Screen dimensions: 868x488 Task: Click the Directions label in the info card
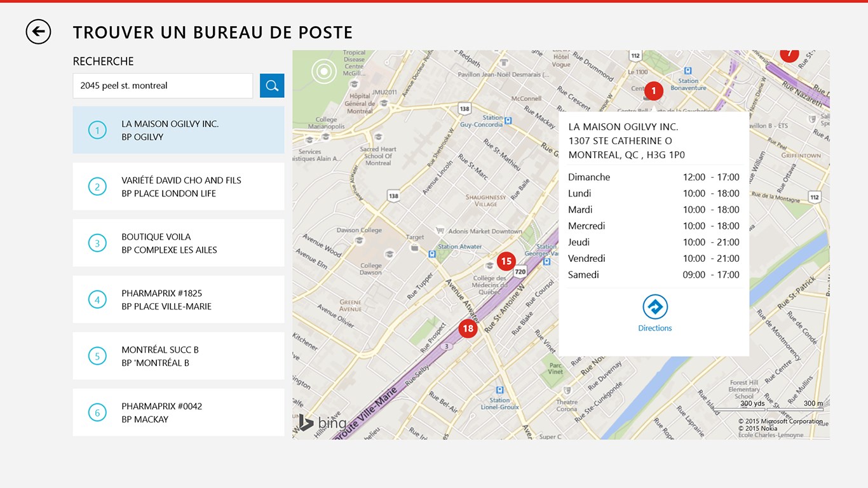point(655,328)
